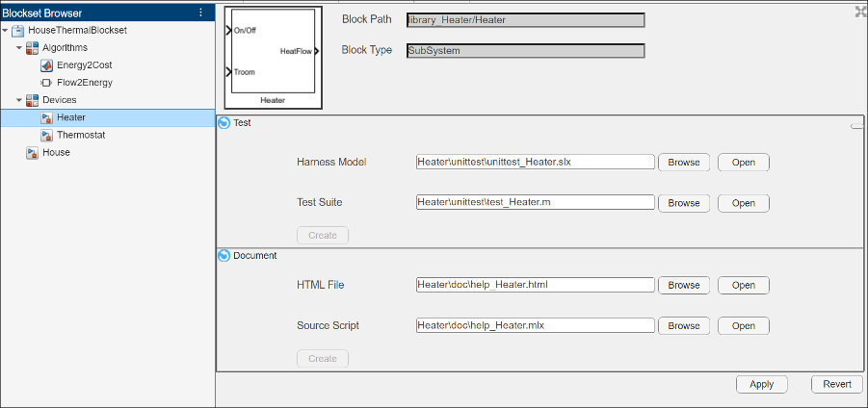Click the Harness Model path field
This screenshot has width=868, height=408.
[x=536, y=162]
